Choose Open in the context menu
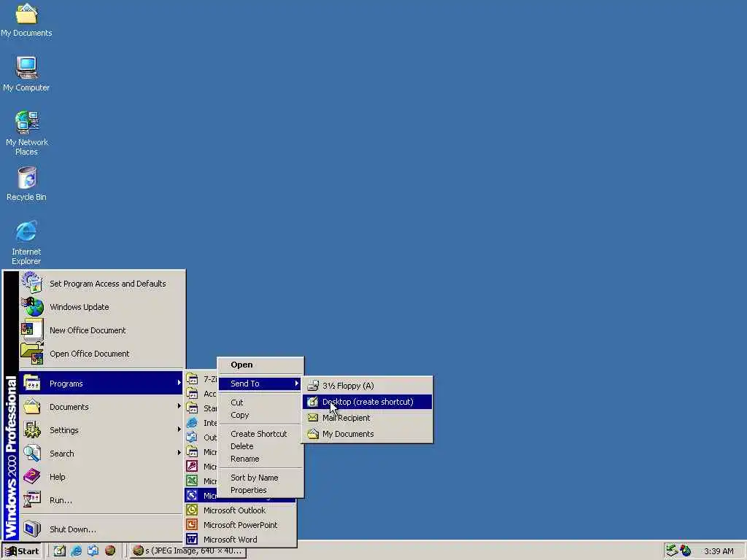747x560 pixels. [260, 365]
